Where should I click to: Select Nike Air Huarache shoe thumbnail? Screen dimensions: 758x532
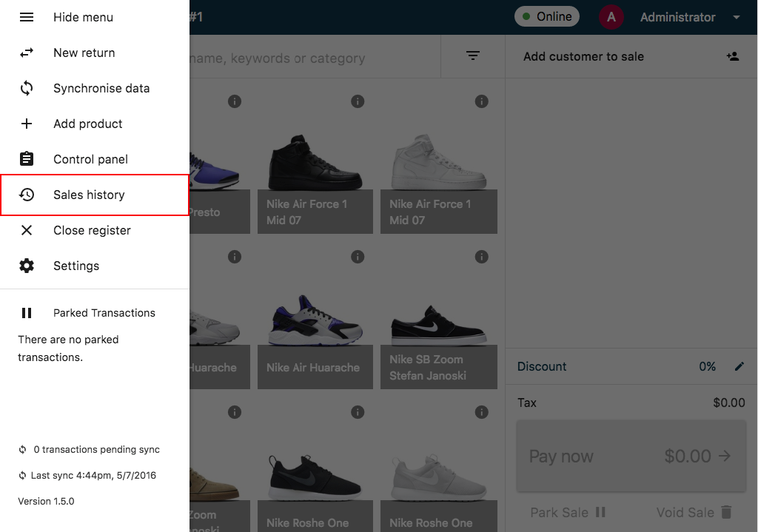pyautogui.click(x=315, y=320)
